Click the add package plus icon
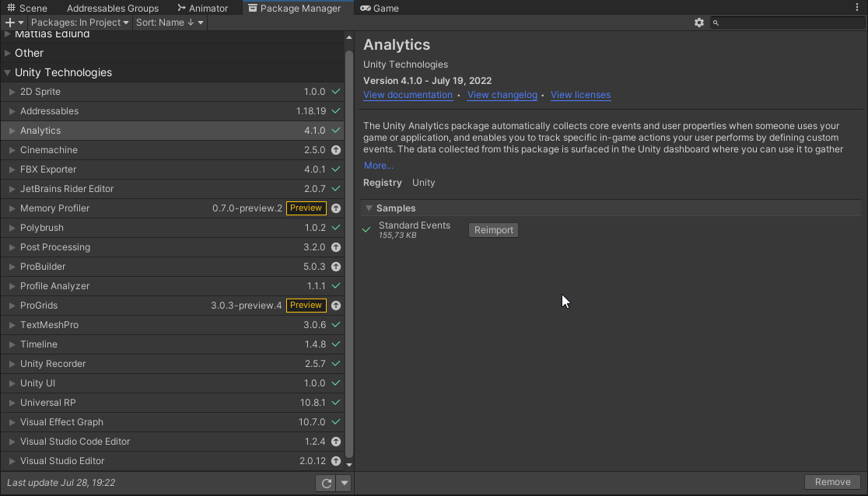Image resolution: width=868 pixels, height=496 pixels. 10,23
